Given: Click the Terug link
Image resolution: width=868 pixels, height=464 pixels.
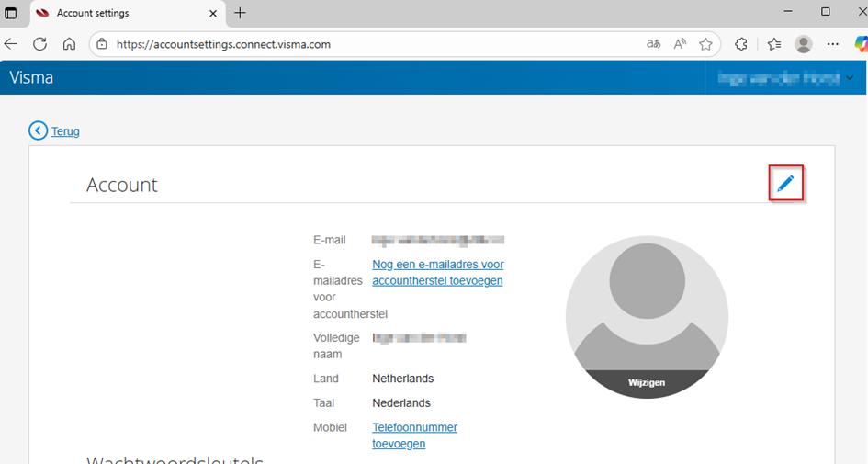Looking at the screenshot, I should point(65,131).
